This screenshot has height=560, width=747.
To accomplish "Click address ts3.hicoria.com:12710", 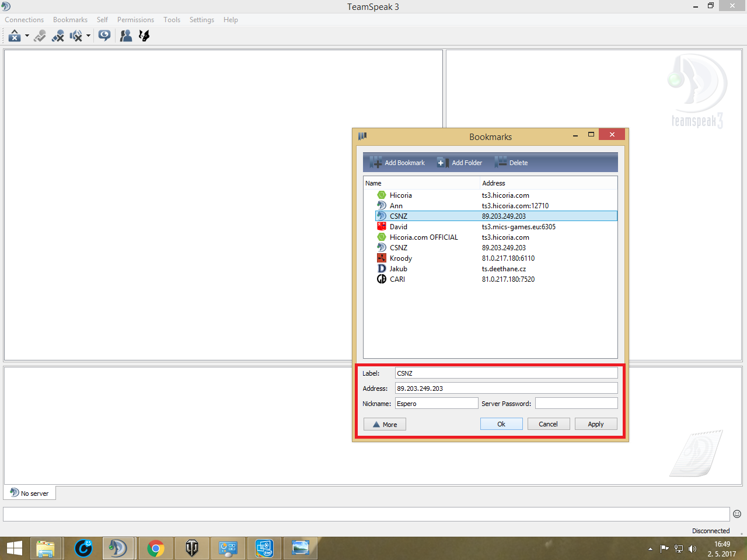I will click(515, 206).
